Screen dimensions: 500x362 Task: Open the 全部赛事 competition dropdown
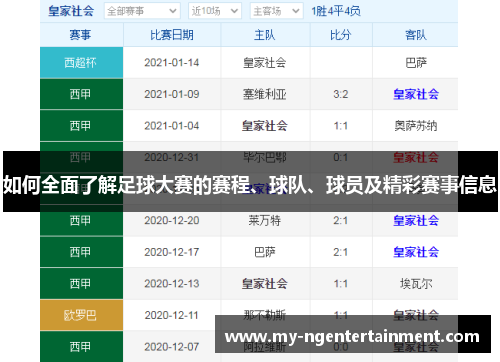point(142,11)
